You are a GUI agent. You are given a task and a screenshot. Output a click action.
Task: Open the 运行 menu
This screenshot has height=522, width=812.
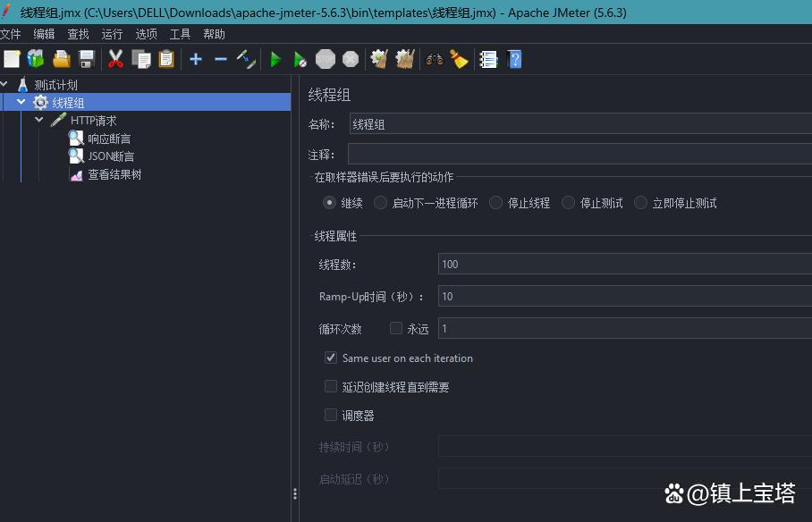coord(112,34)
